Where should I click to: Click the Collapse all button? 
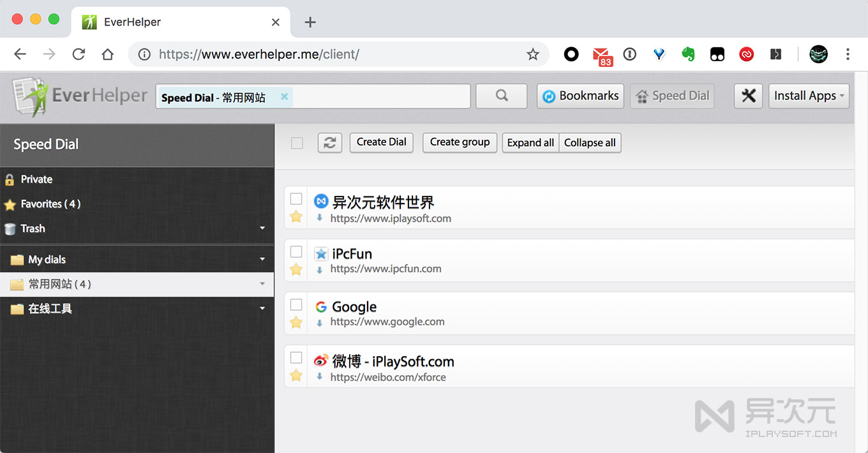point(589,142)
